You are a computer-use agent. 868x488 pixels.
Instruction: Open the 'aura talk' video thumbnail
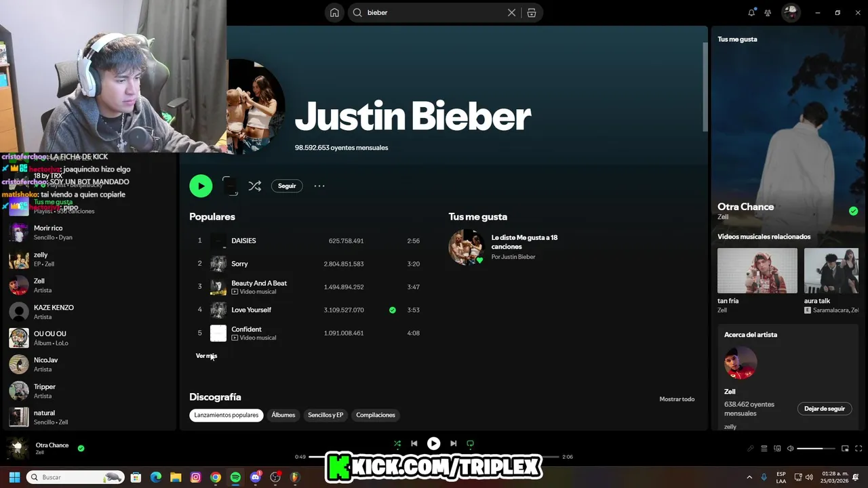(x=831, y=270)
